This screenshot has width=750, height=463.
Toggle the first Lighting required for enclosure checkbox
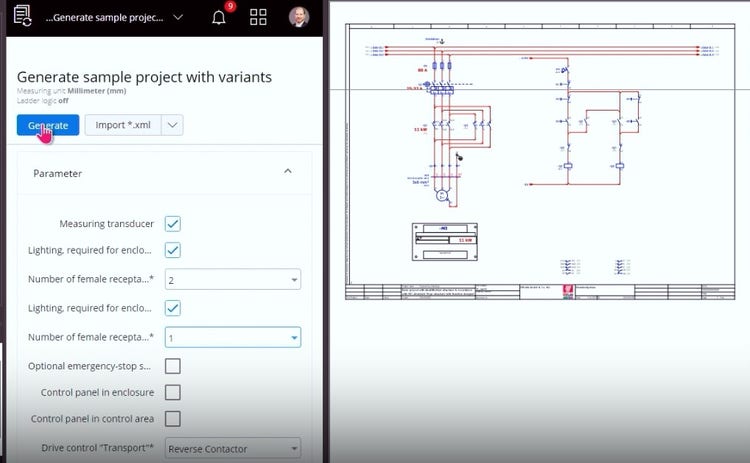(173, 250)
